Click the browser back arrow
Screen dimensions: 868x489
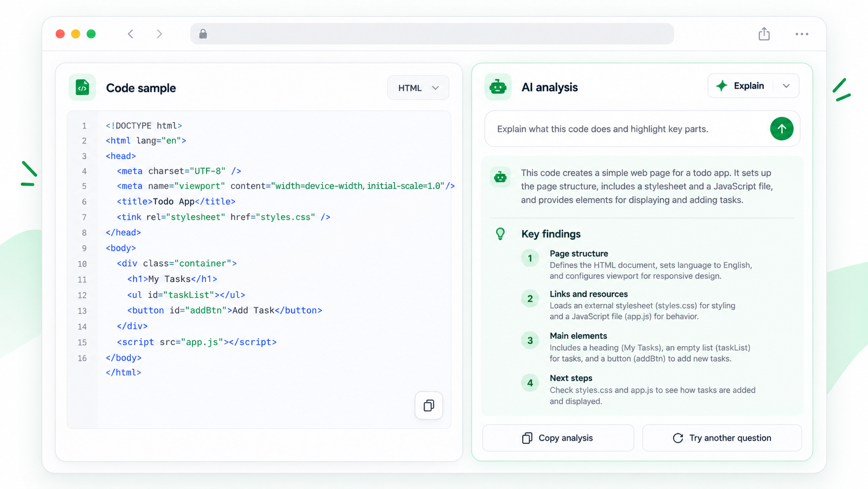(130, 34)
